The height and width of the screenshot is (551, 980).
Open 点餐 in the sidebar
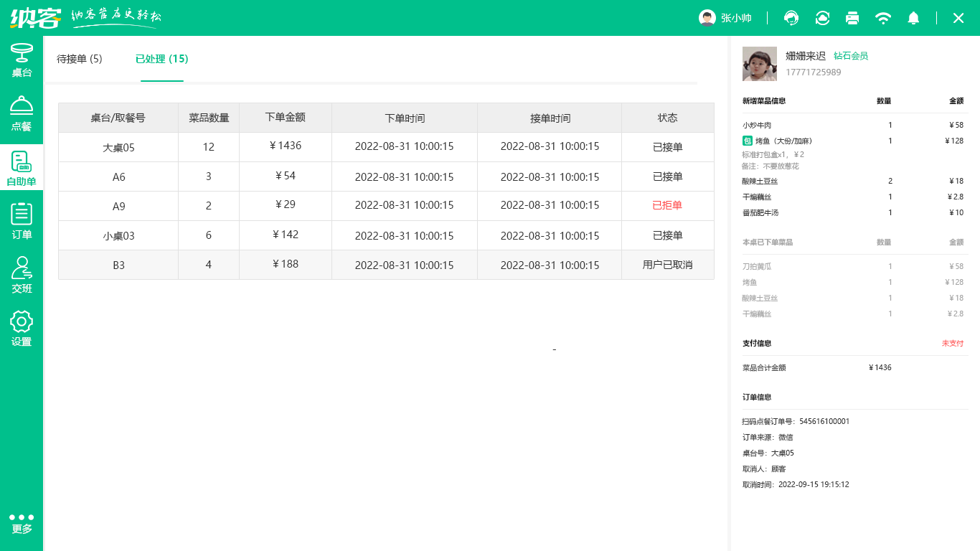tap(22, 114)
